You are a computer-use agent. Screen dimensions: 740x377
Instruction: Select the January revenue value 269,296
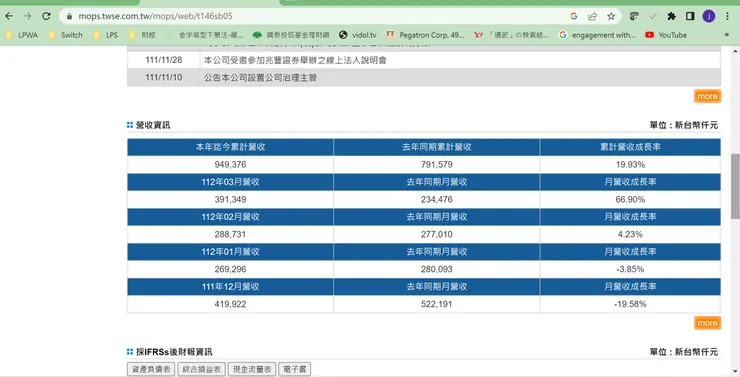[230, 269]
